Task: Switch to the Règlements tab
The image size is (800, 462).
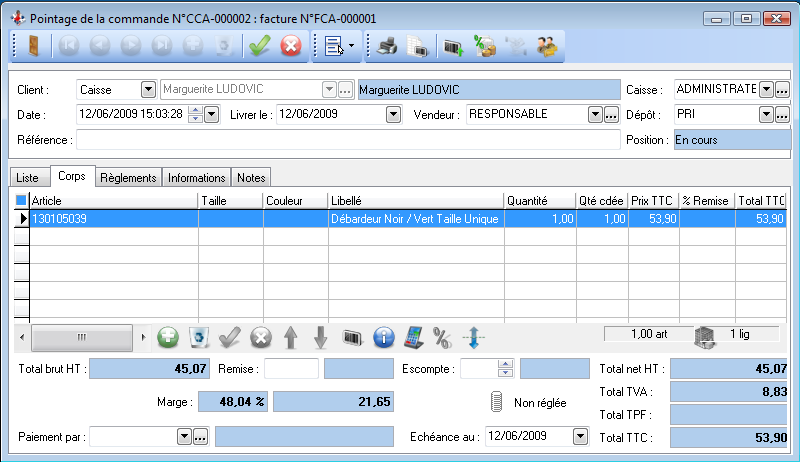Action: [x=129, y=177]
